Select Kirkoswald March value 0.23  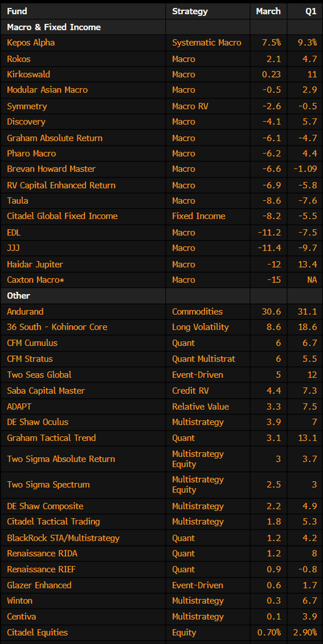point(271,74)
